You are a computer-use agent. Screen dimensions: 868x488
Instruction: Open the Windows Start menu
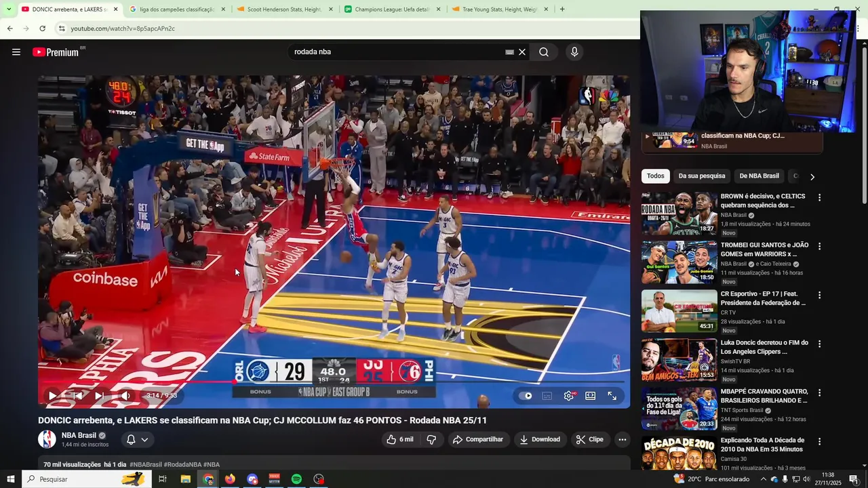point(11,479)
